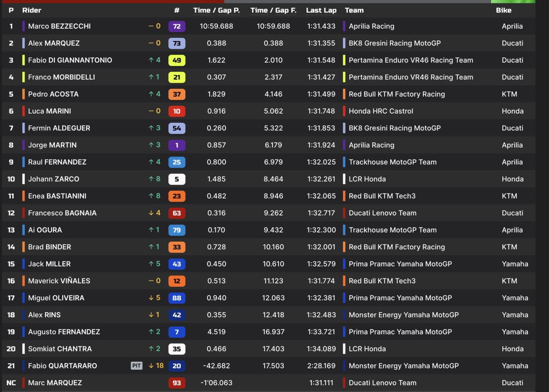The image size is (549, 392).
Task: Click up 8 position change for Zarco
Action: [154, 179]
